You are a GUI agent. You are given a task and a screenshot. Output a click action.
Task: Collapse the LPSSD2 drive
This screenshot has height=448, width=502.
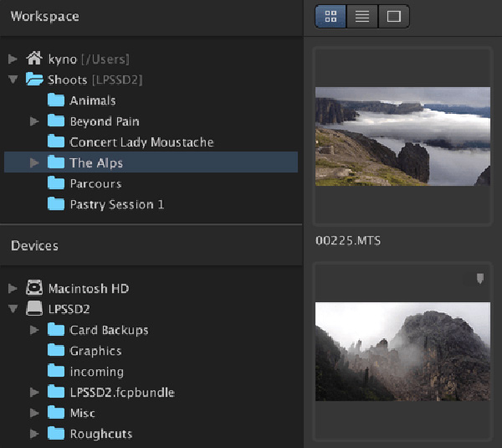13,309
